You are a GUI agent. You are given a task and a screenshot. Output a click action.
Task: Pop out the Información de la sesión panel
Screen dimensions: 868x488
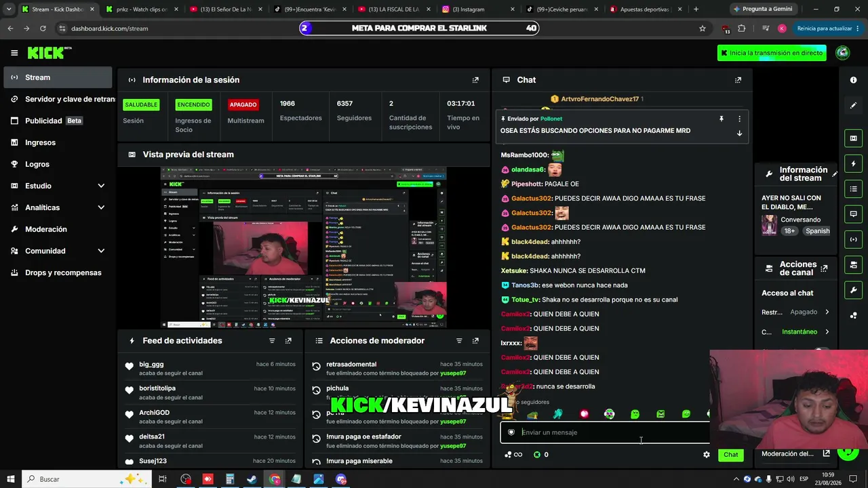[475, 80]
